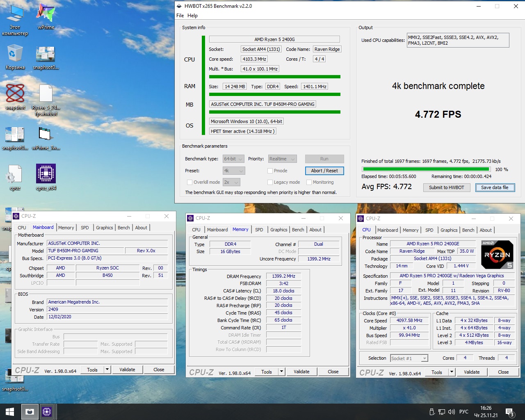Open the Socket #1 selection dropdown

tap(409, 358)
